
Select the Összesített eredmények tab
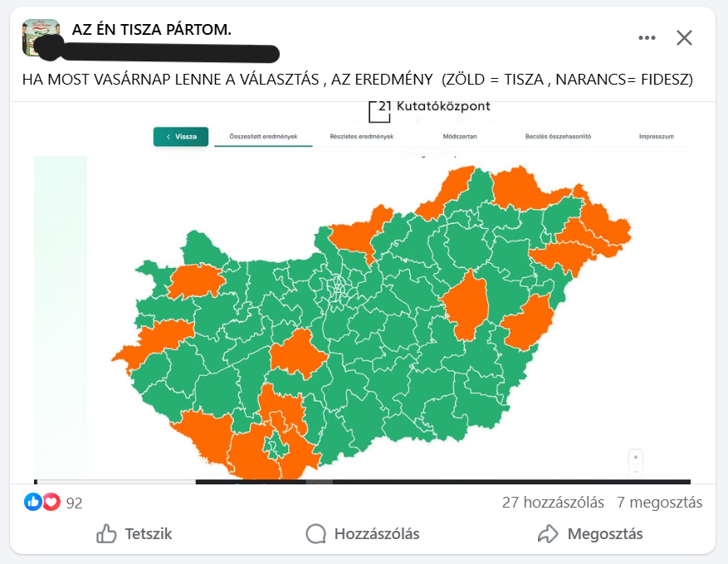click(263, 137)
